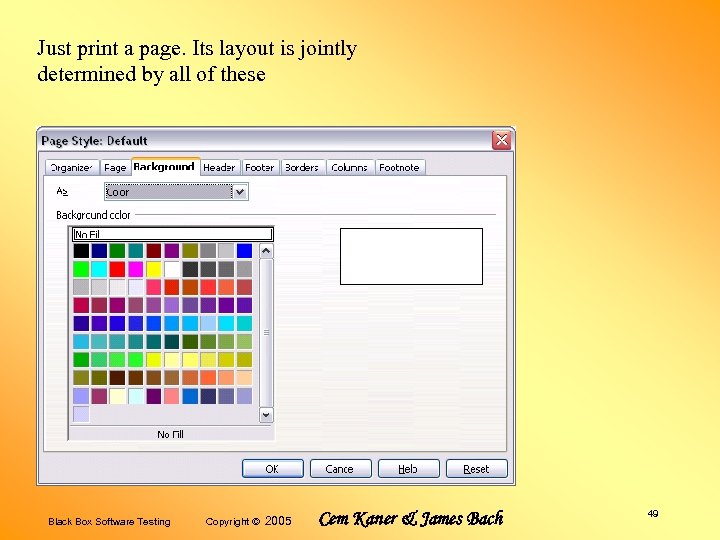Pick the olive swatch in first row
720x540 pixels.
190,251
